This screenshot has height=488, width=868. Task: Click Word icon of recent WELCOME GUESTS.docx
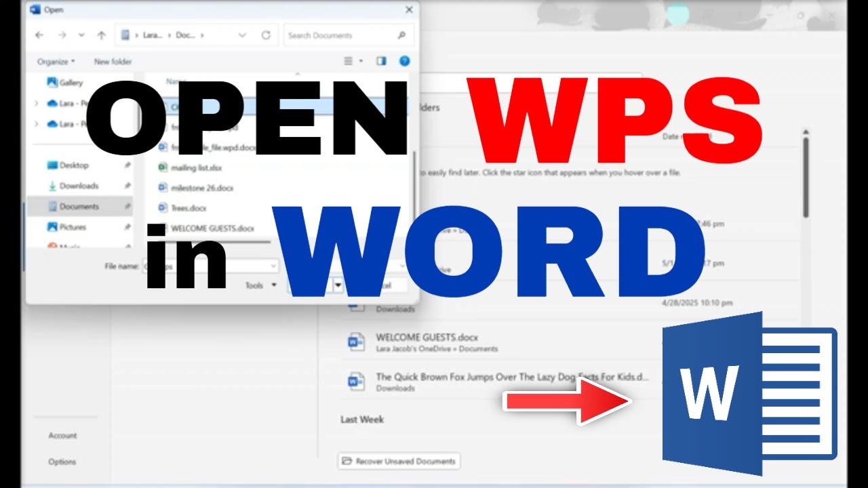[355, 342]
